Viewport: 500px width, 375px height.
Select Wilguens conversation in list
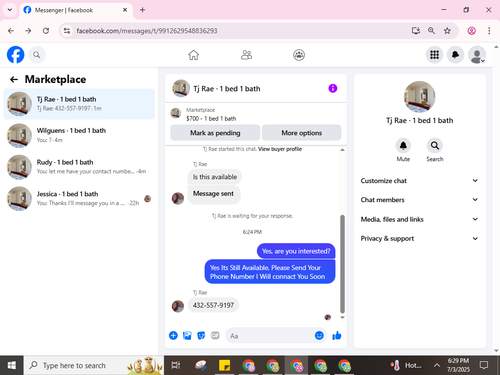[79, 135]
